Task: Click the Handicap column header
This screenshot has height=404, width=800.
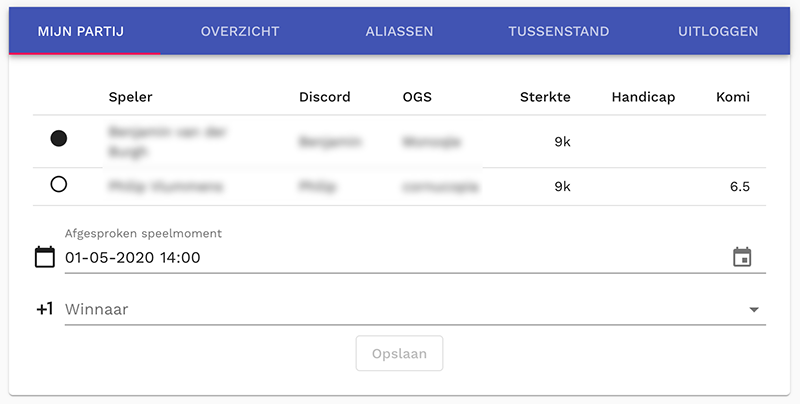Action: pos(643,97)
